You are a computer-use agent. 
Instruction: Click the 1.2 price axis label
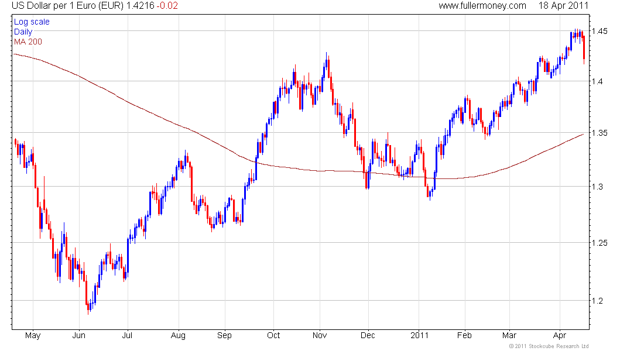coord(597,301)
